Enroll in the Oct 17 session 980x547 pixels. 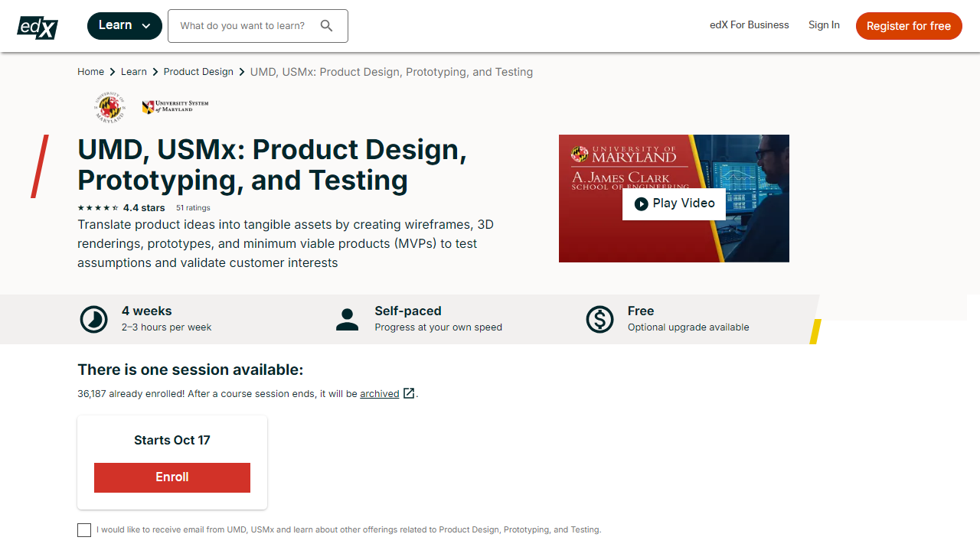(x=172, y=477)
